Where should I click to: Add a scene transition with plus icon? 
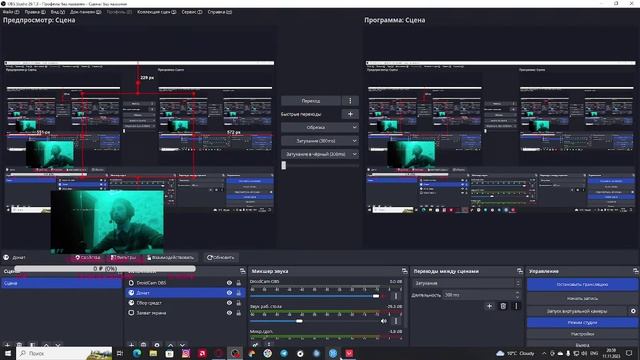[x=489, y=306]
